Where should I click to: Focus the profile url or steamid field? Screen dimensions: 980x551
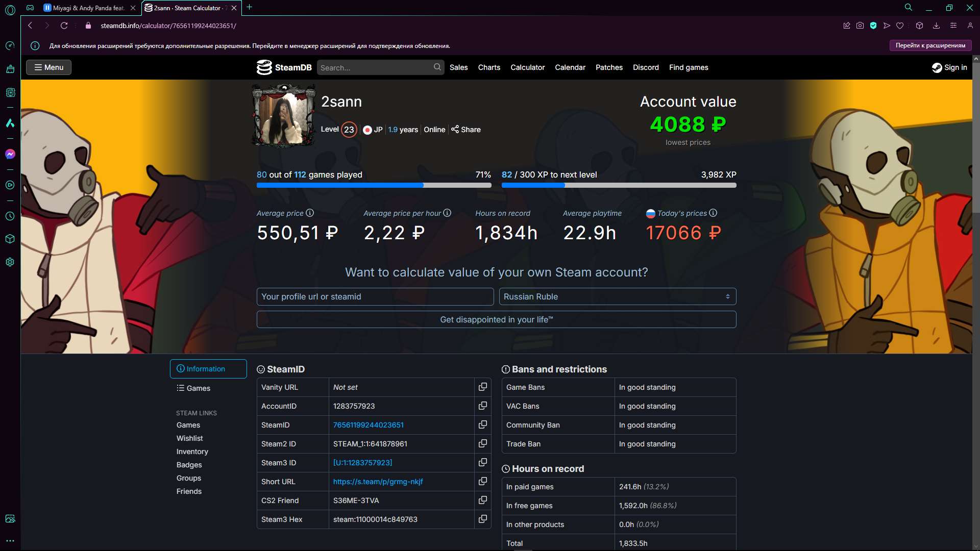point(375,296)
